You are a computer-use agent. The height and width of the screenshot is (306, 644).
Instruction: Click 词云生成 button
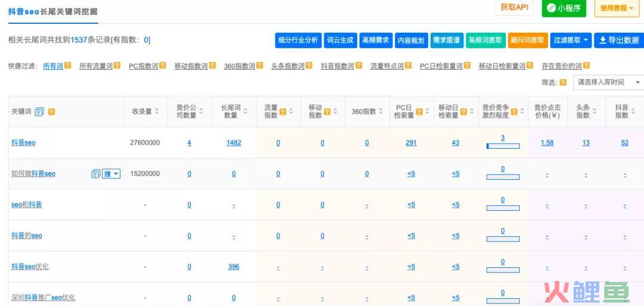340,40
